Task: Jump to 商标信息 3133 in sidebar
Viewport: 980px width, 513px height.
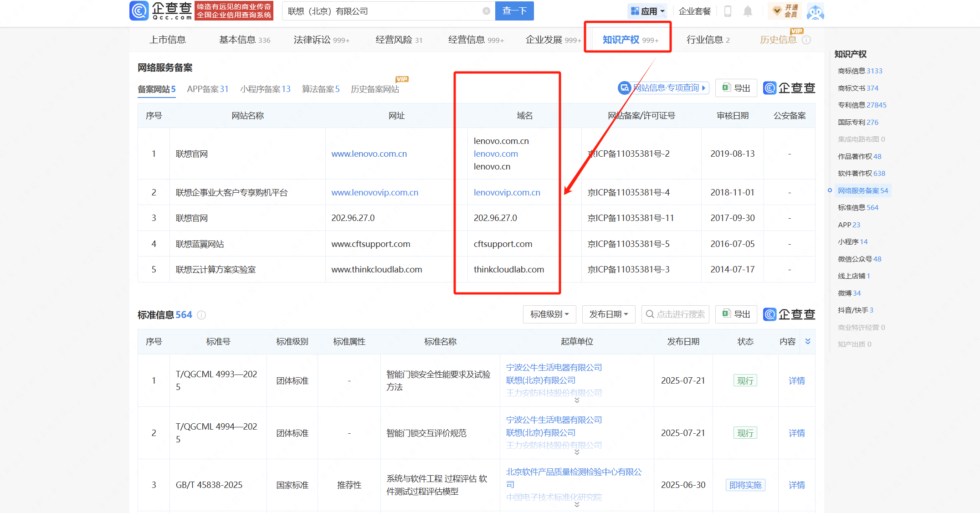Action: click(x=860, y=71)
